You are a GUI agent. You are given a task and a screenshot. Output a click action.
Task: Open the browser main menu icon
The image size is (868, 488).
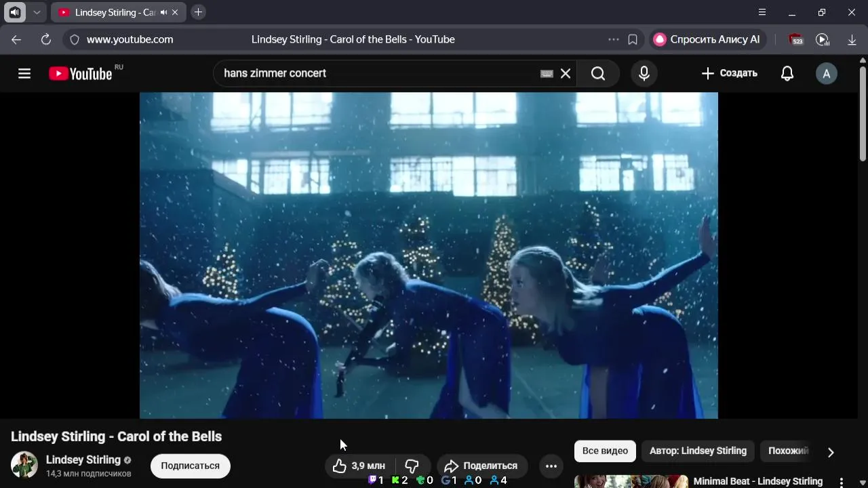762,12
